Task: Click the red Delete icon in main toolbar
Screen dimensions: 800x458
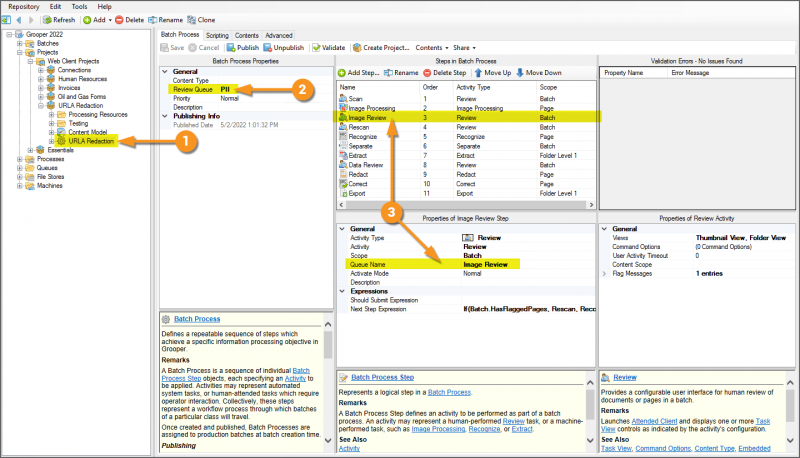Action: (120, 20)
